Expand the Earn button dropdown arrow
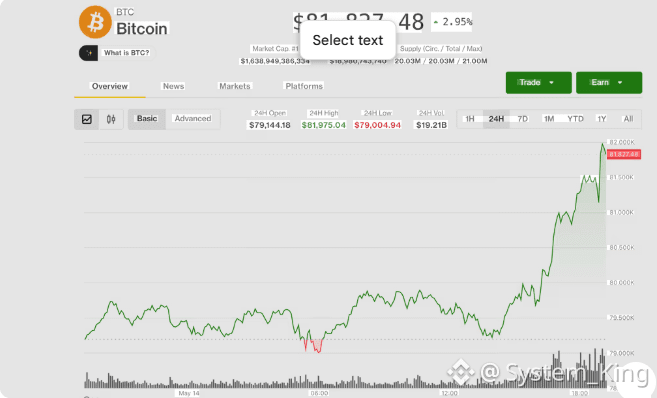657x398 pixels. 620,83
